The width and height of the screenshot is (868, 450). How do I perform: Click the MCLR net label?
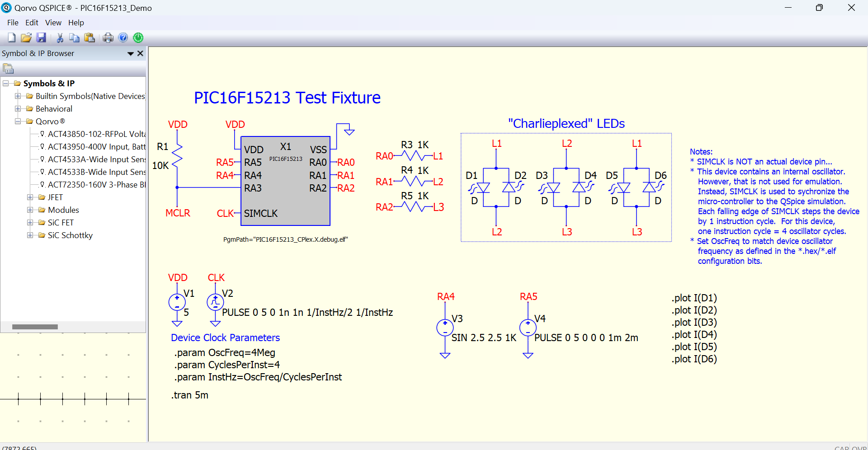[178, 213]
